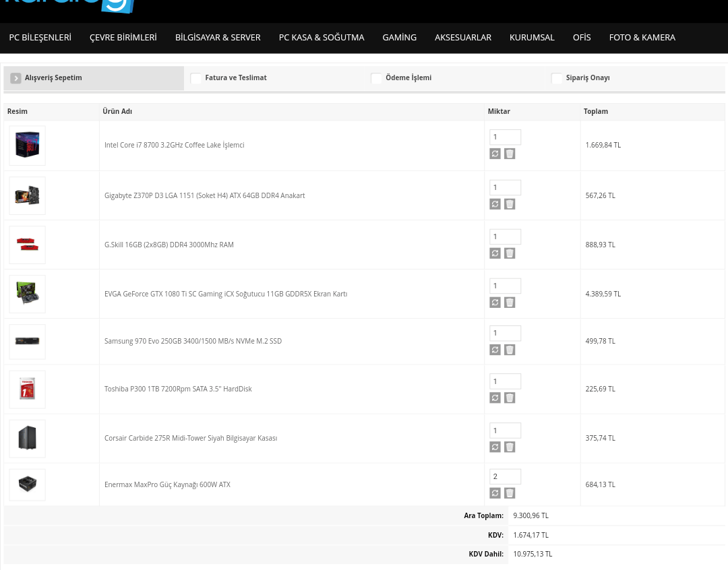Click quantity field for Samsung 970 Evo
The image size is (728, 570).
coord(505,334)
